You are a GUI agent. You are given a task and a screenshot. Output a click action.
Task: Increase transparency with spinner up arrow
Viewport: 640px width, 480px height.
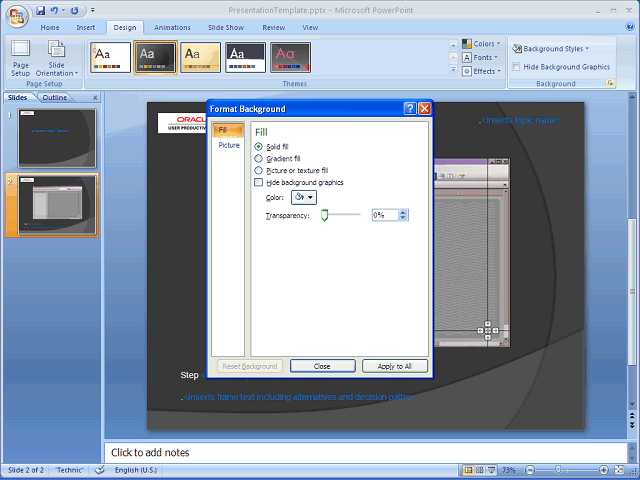(403, 212)
